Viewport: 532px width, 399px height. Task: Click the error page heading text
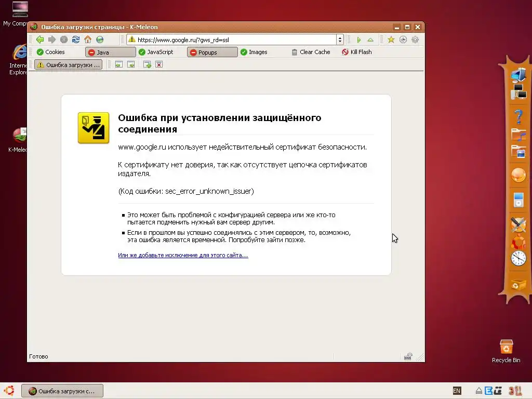pyautogui.click(x=220, y=123)
